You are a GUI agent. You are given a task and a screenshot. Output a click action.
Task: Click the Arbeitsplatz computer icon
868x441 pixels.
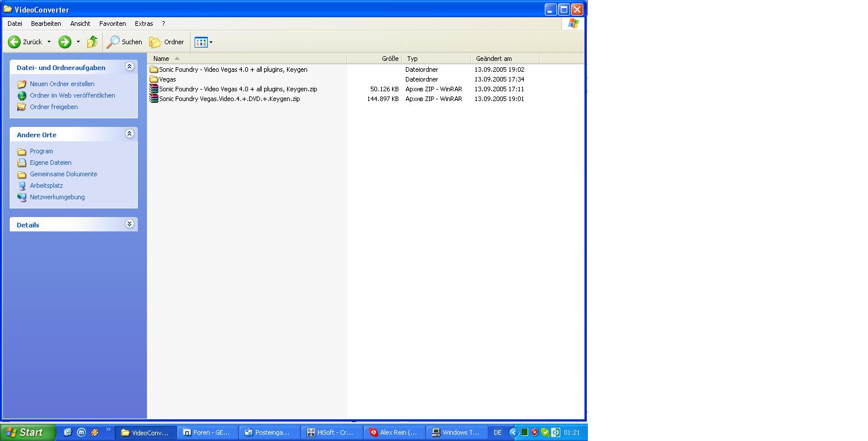(22, 185)
